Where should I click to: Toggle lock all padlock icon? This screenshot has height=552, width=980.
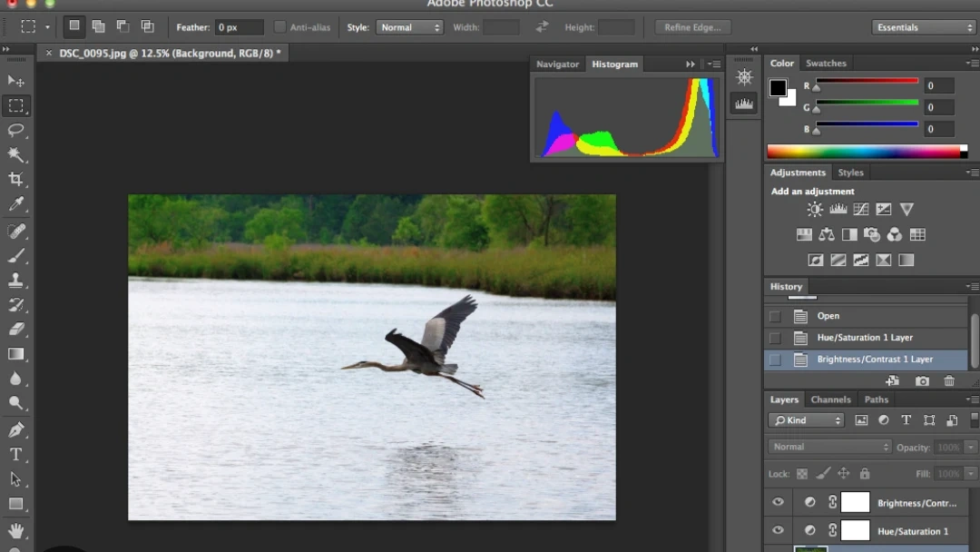(865, 473)
